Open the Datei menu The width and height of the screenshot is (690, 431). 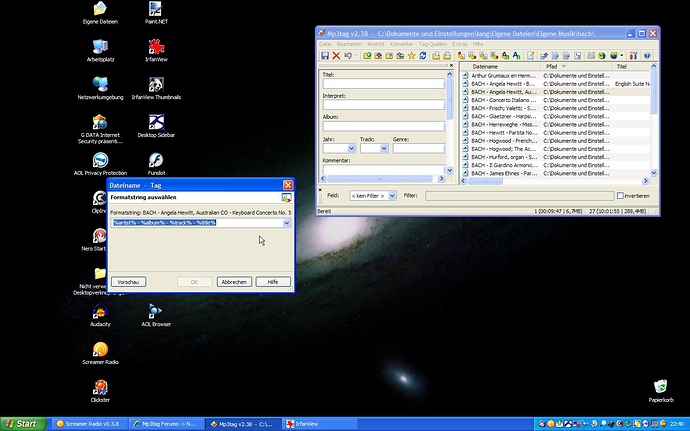pos(325,44)
